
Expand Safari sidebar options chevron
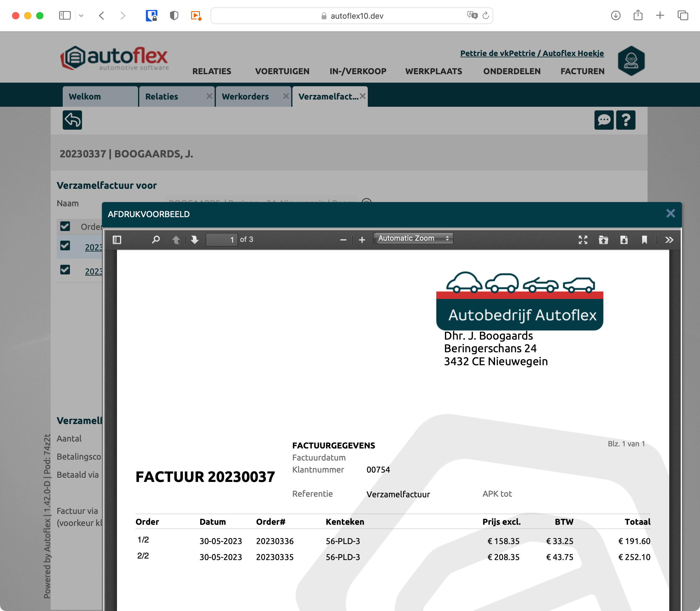click(81, 16)
